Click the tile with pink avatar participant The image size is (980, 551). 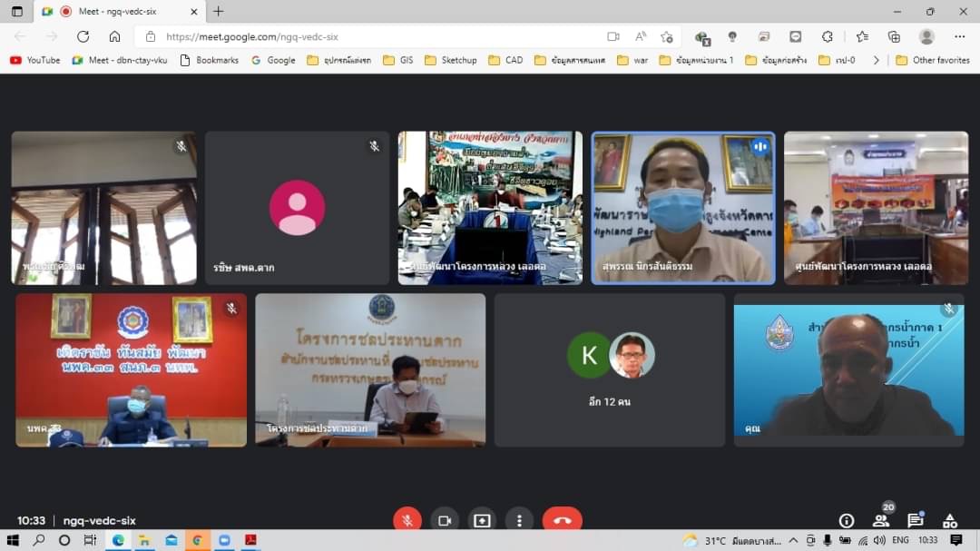(x=297, y=208)
